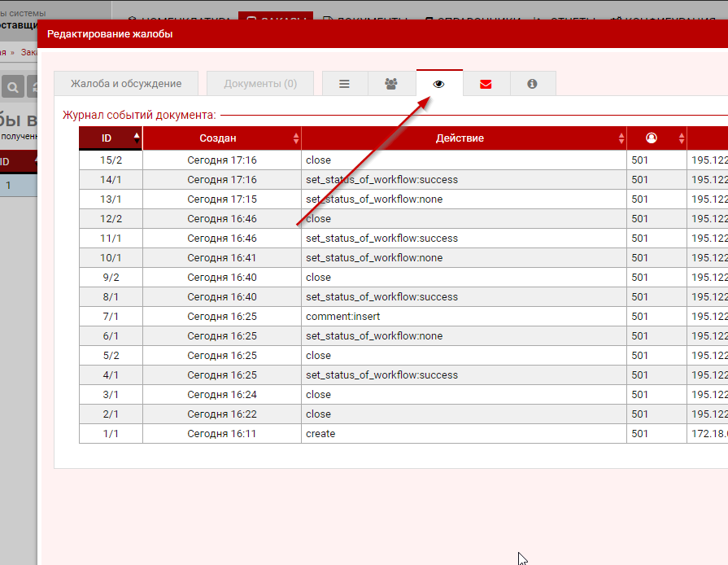Image resolution: width=728 pixels, height=565 pixels.
Task: Click the comment:insert action row
Action: 342,317
